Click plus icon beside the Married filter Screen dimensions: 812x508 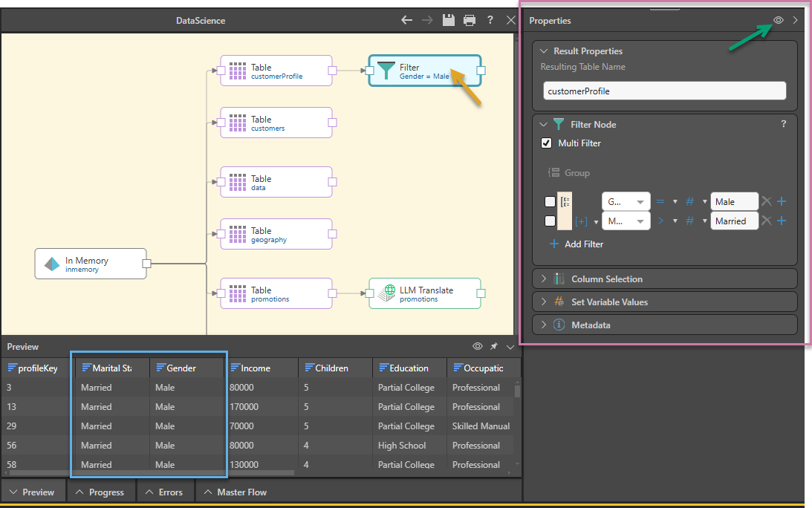[782, 221]
